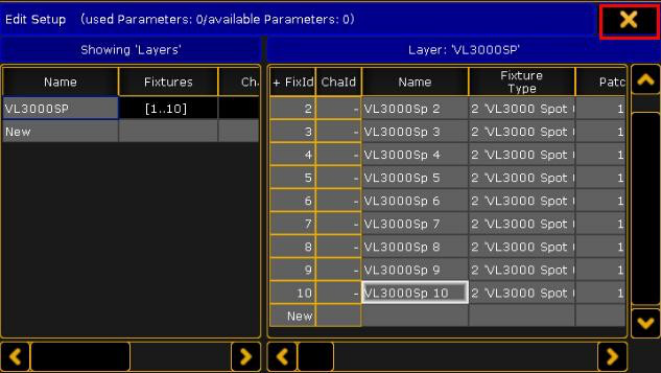Select name cell VL3000Sp 7

point(415,224)
